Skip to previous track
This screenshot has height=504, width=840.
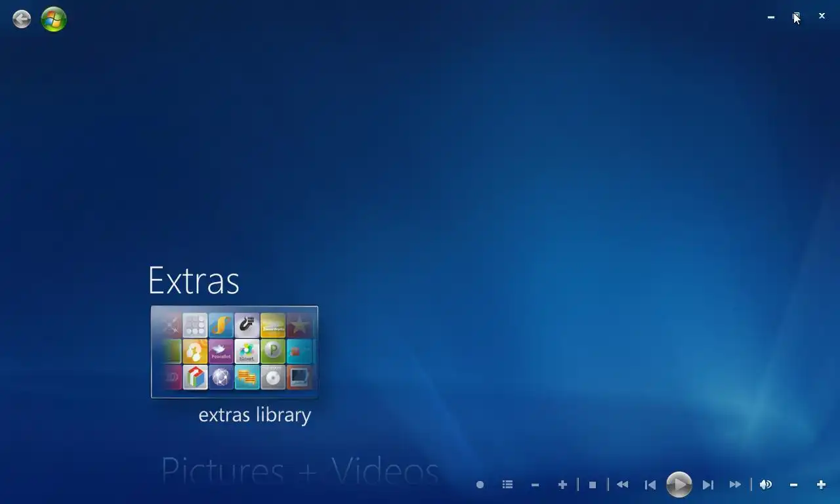point(650,485)
